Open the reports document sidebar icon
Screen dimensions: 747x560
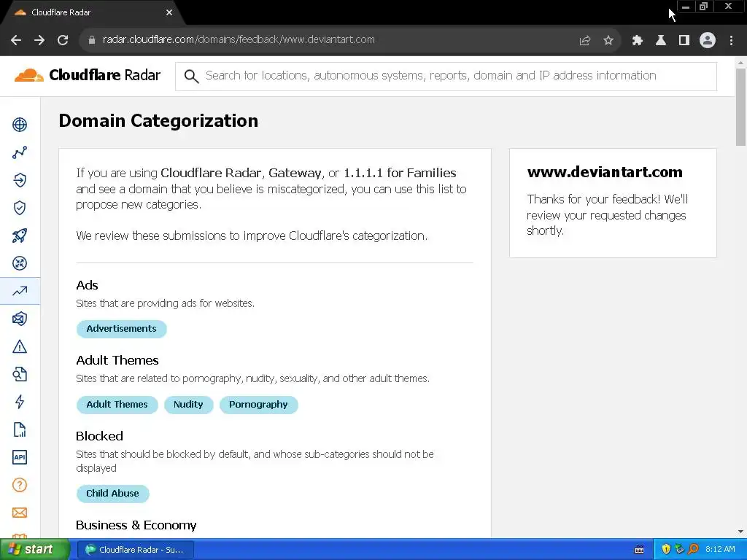coord(20,429)
